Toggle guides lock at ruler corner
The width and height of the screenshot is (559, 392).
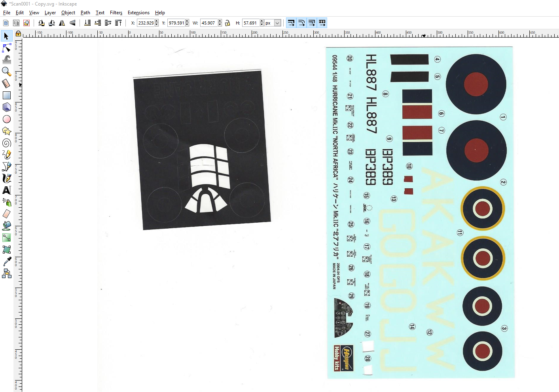click(x=18, y=34)
